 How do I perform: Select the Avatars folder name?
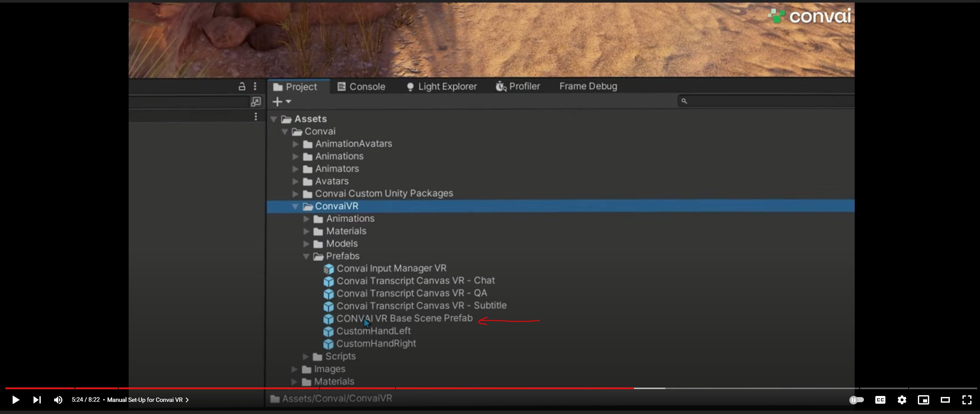coord(332,181)
